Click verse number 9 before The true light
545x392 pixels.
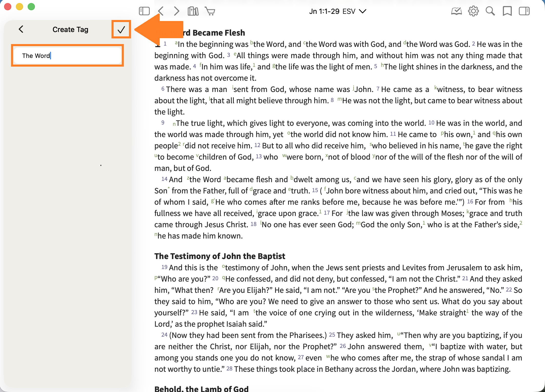click(163, 123)
